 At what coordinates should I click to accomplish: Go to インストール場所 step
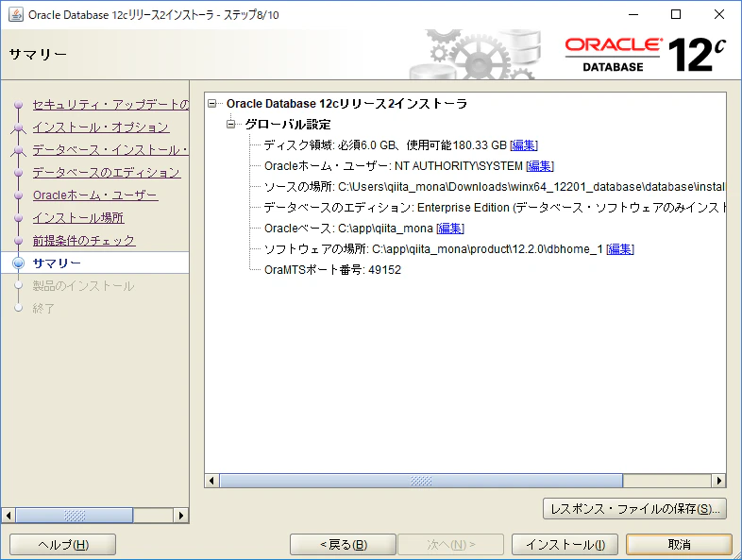[78, 218]
